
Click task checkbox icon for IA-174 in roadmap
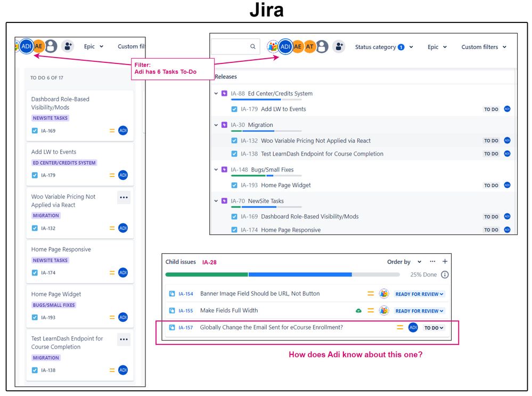coord(234,230)
